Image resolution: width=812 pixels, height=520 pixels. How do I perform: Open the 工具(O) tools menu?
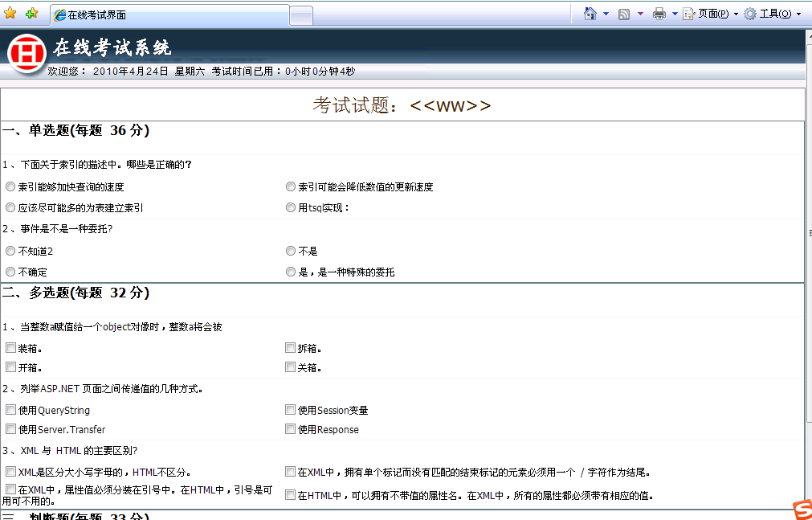769,14
